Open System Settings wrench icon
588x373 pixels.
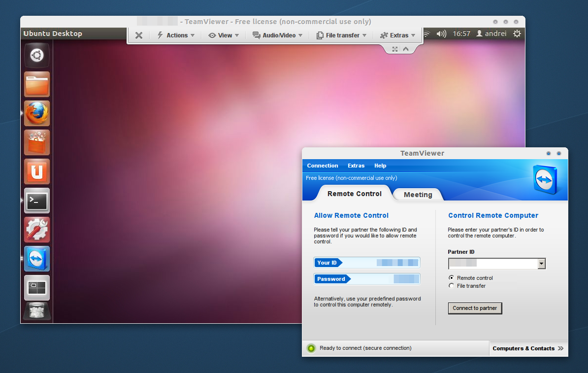37,230
